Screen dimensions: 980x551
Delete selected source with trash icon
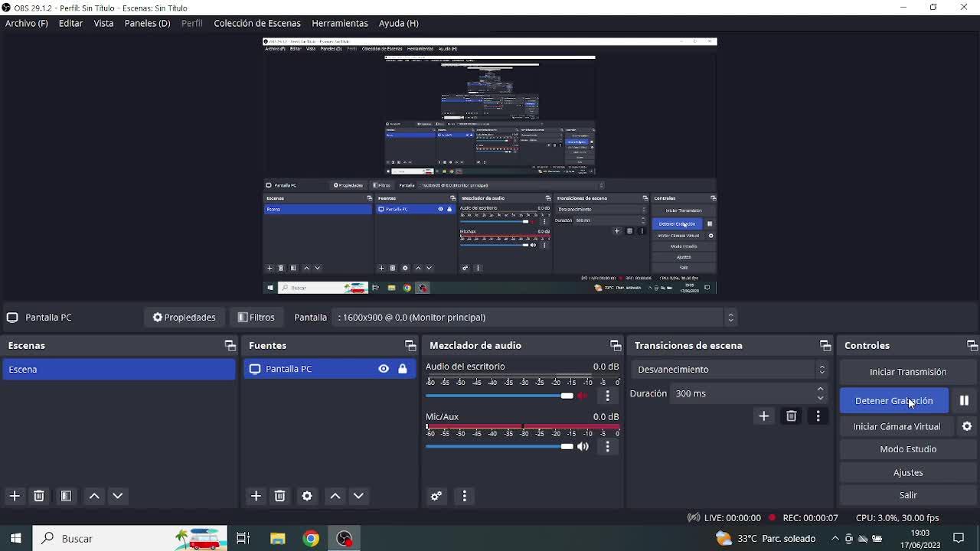280,496
